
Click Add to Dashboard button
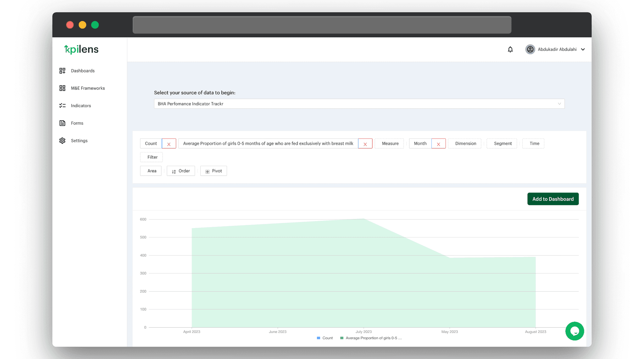pos(553,199)
